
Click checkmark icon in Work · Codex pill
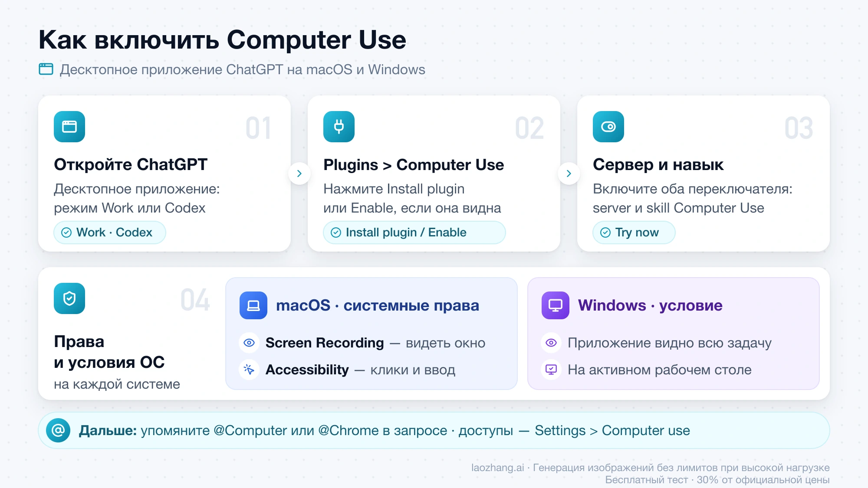coord(66,233)
